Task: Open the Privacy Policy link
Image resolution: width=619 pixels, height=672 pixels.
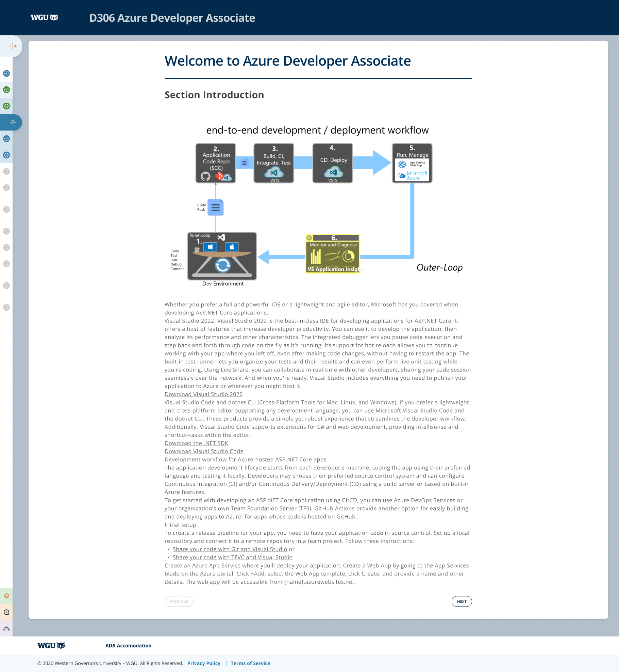Action: click(204, 663)
